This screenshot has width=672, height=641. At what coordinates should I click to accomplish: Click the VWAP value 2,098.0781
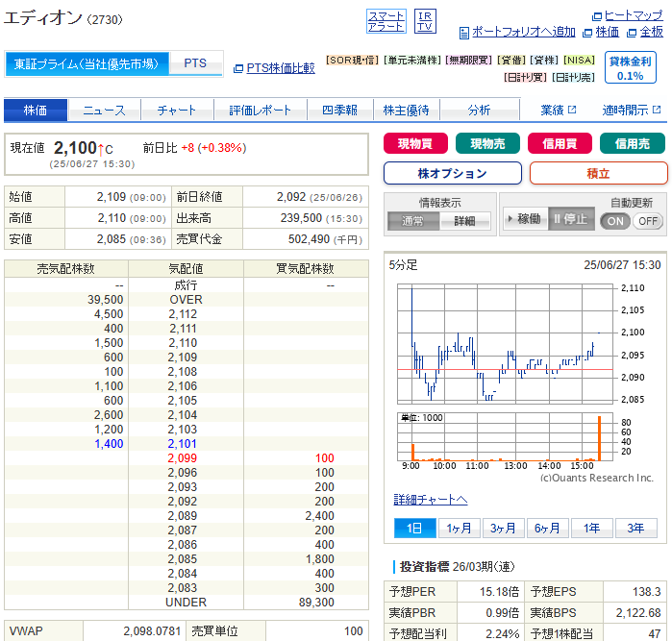coord(152,631)
